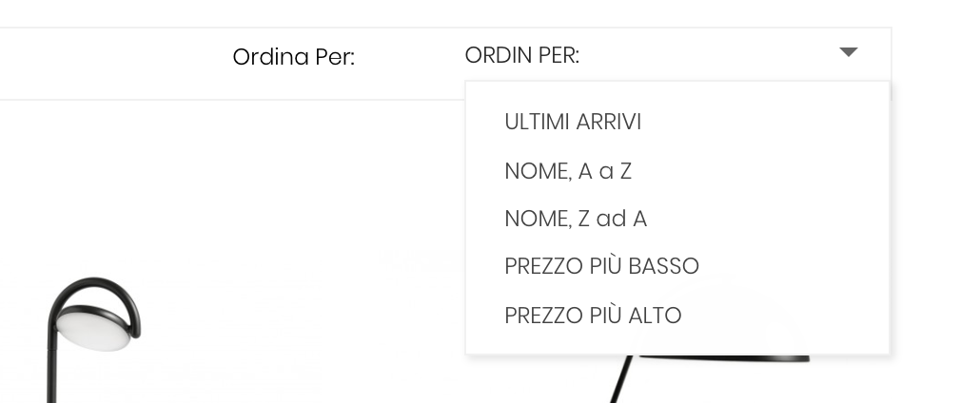The width and height of the screenshot is (980, 403).
Task: Click the thin stem of right lamp
Action: tap(620, 380)
